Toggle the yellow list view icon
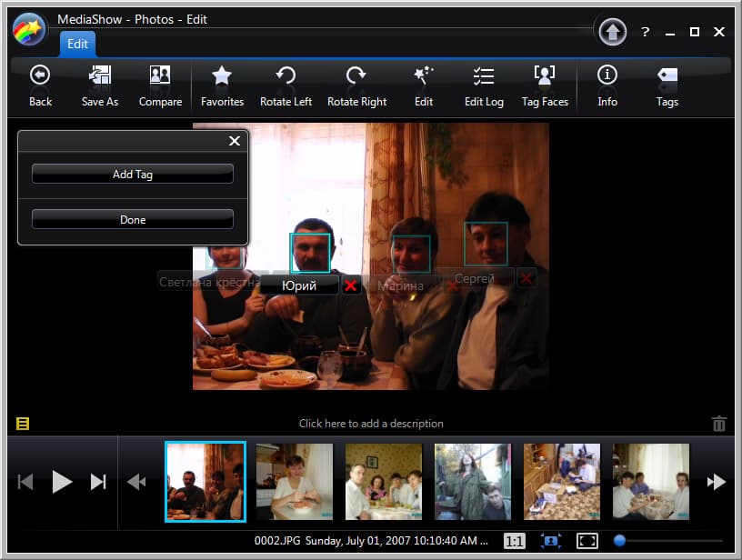 23,424
